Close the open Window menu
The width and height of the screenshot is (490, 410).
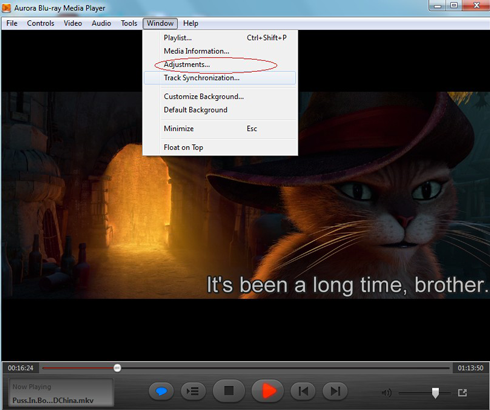point(160,23)
